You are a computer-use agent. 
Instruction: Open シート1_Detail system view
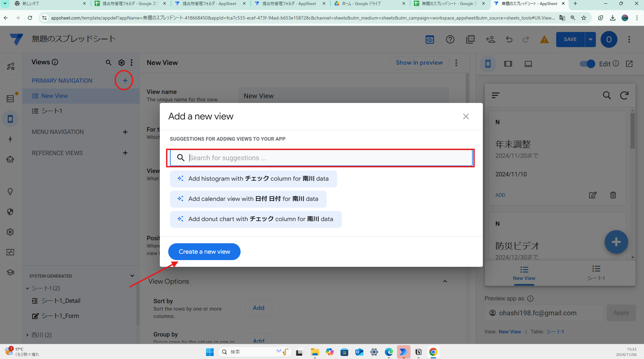[x=61, y=301]
